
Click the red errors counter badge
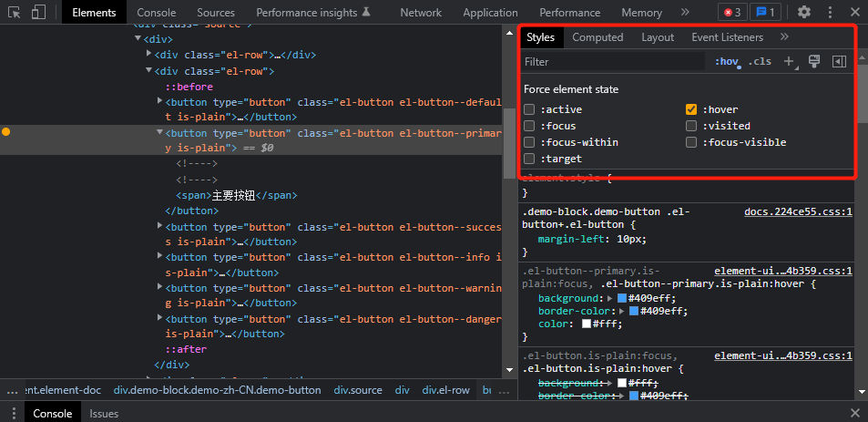(x=732, y=12)
